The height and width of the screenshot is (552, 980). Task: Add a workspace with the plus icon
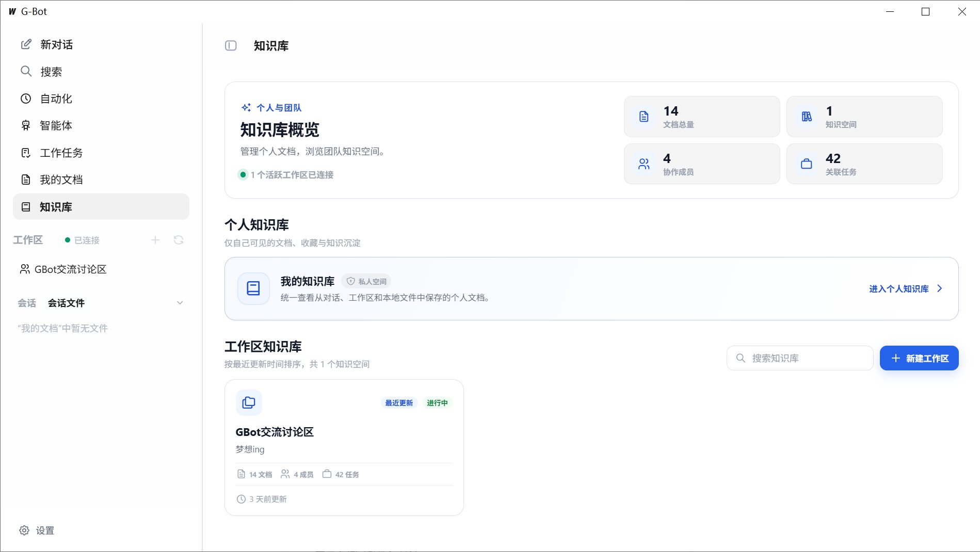coord(155,240)
